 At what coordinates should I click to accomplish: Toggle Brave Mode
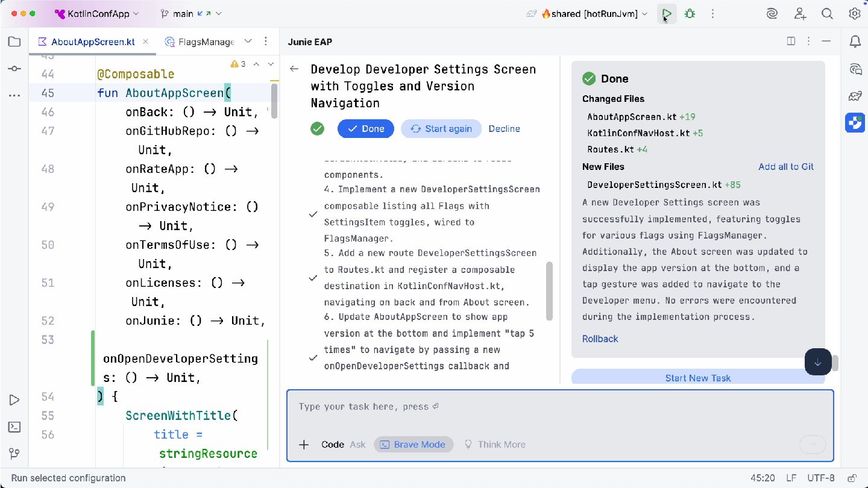pos(414,445)
